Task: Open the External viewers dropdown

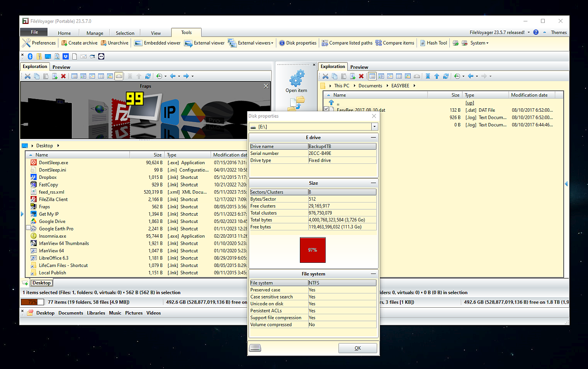Action: [x=251, y=43]
